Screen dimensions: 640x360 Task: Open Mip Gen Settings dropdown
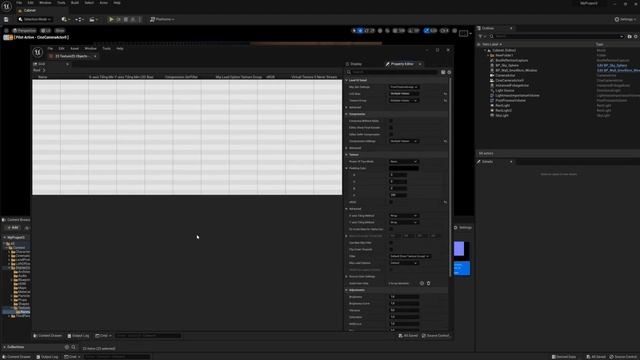pyautogui.click(x=404, y=87)
